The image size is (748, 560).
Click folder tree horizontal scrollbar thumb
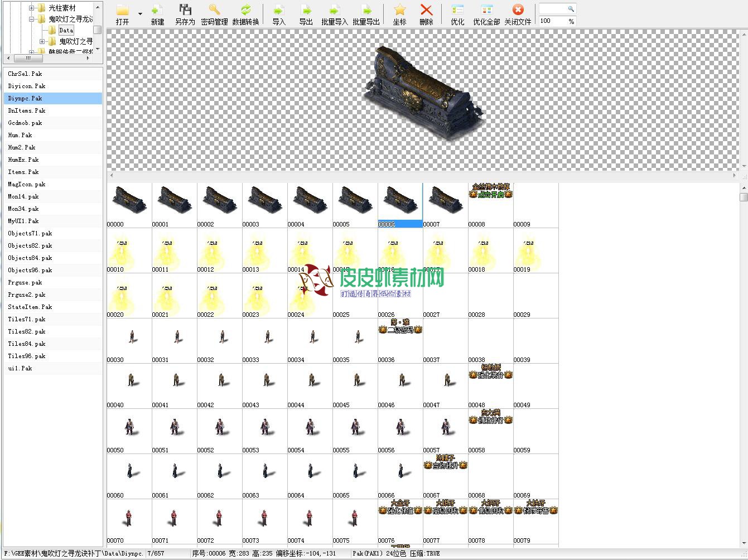[x=29, y=58]
